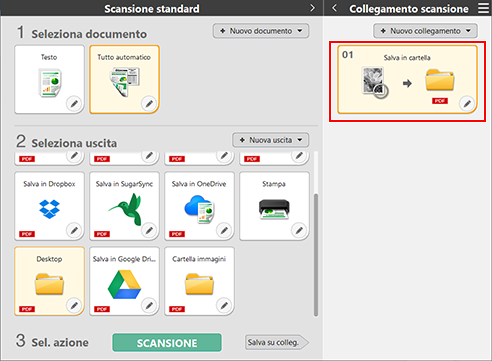Choose the Stampa printer output

coord(274,206)
